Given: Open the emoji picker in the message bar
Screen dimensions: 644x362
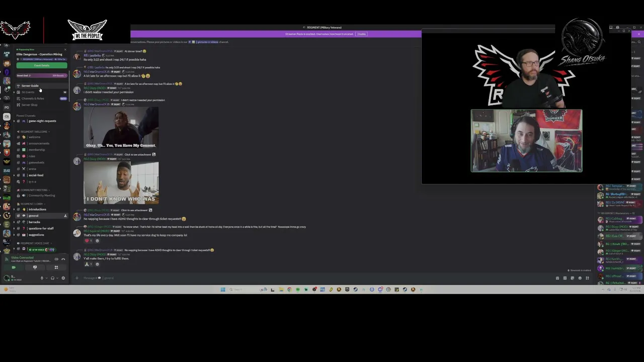Looking at the screenshot, I should tap(580, 278).
